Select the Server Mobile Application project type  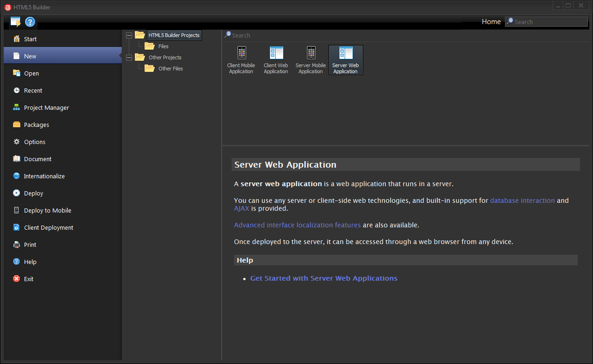tap(310, 59)
